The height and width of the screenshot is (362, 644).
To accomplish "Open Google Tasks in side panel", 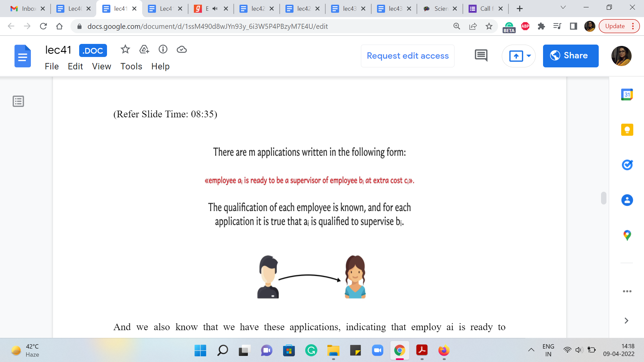I will [627, 165].
